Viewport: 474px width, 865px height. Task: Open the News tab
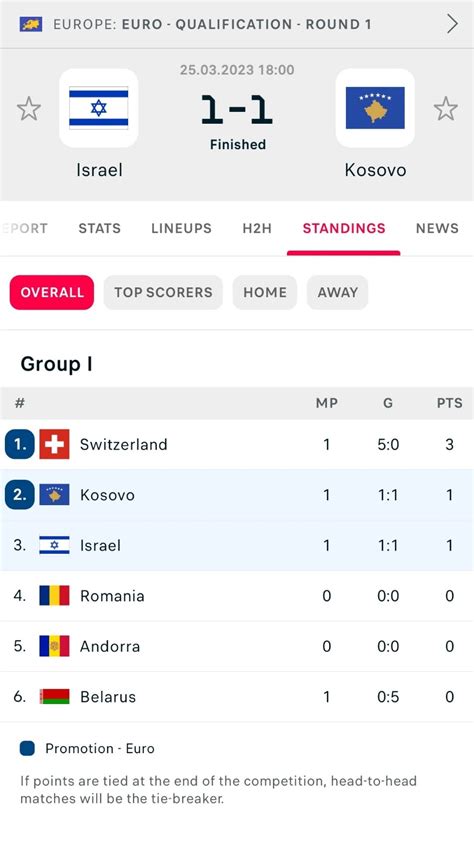pyautogui.click(x=437, y=228)
